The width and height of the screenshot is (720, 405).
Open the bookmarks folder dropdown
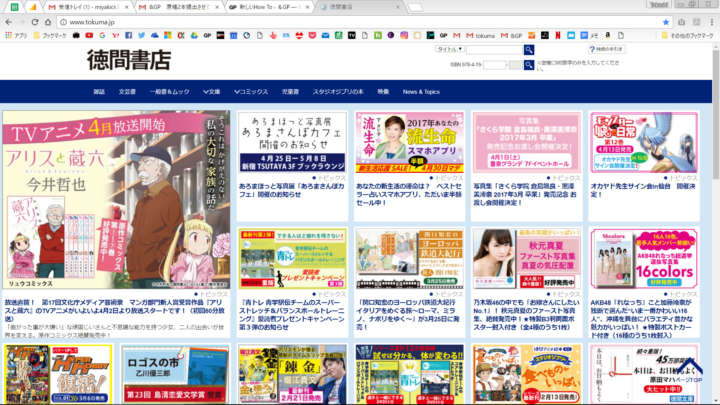[50, 35]
